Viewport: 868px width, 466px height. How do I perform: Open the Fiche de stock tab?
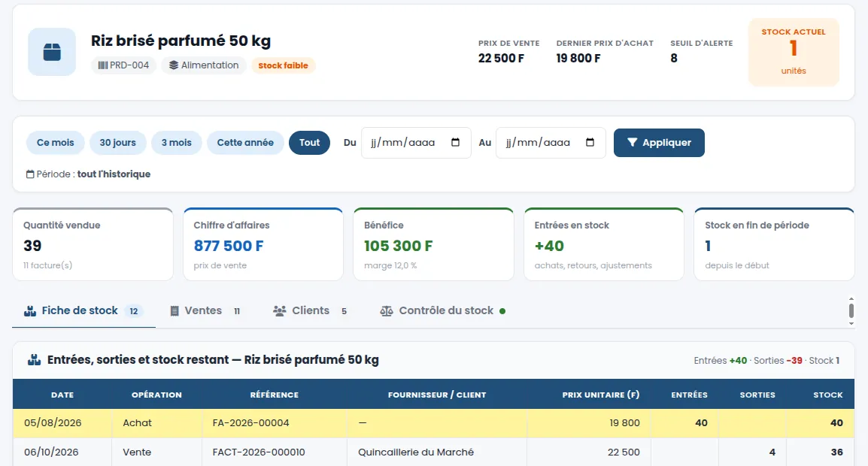[83, 311]
